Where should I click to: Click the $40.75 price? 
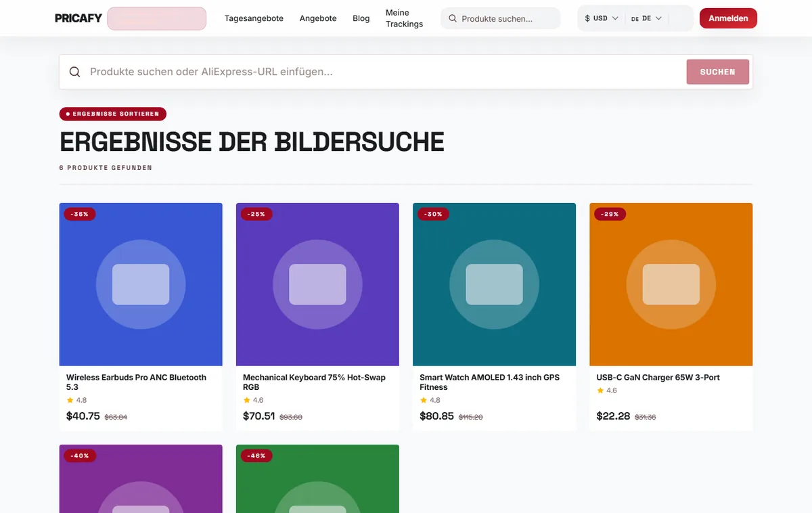83,416
